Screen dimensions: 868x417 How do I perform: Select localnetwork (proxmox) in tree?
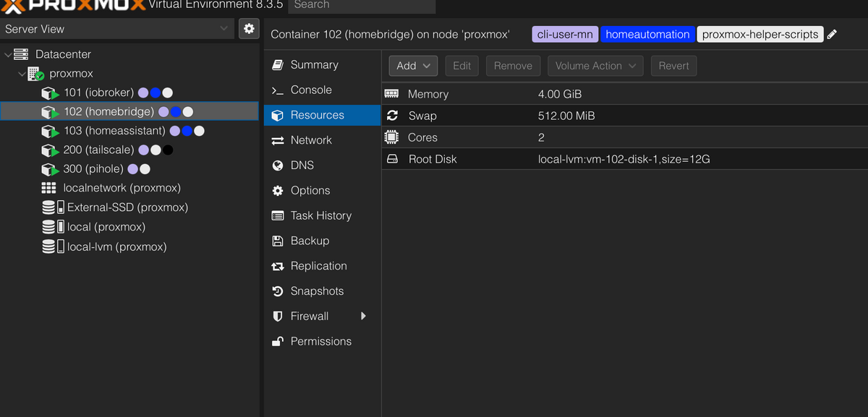(122, 188)
